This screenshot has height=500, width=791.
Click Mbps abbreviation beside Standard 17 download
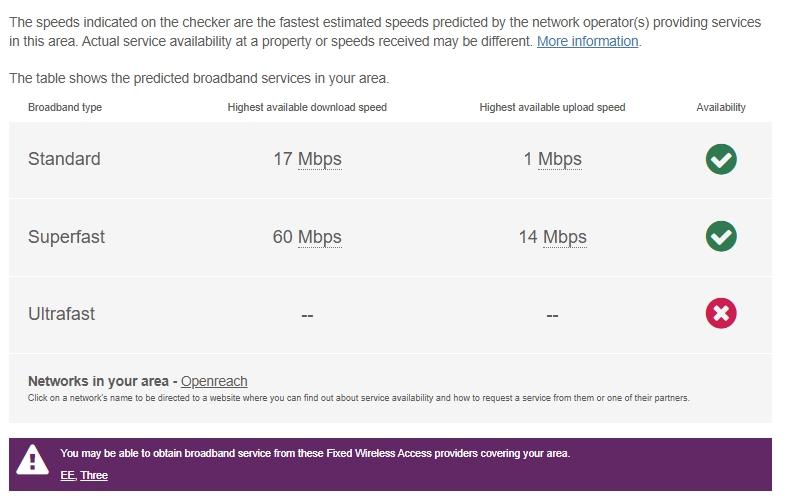tap(320, 159)
